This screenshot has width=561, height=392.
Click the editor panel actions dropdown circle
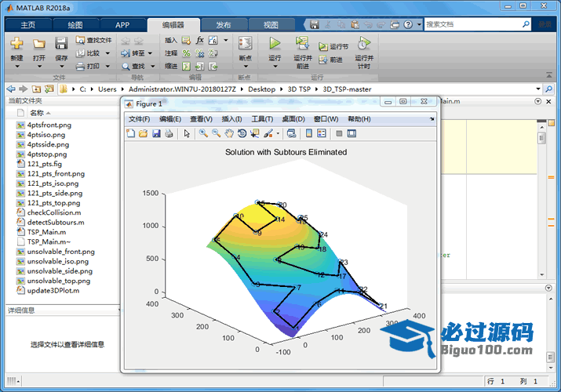click(x=537, y=101)
